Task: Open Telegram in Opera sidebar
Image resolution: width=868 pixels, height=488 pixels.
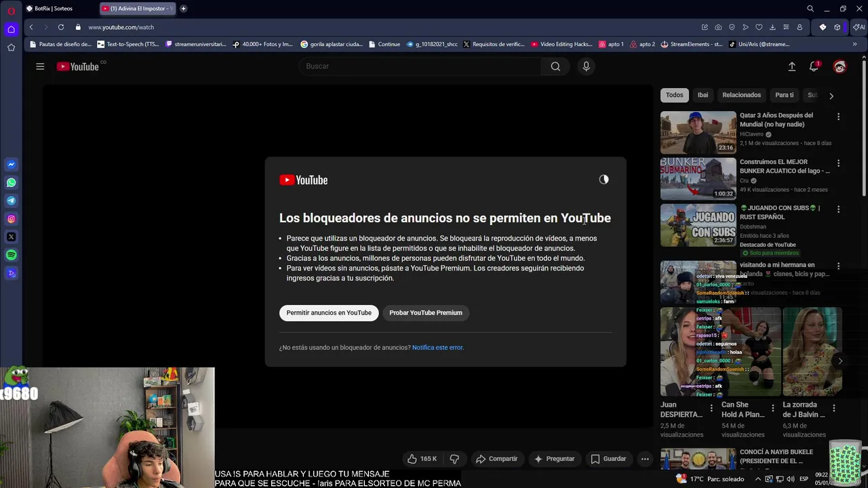Action: click(x=11, y=201)
